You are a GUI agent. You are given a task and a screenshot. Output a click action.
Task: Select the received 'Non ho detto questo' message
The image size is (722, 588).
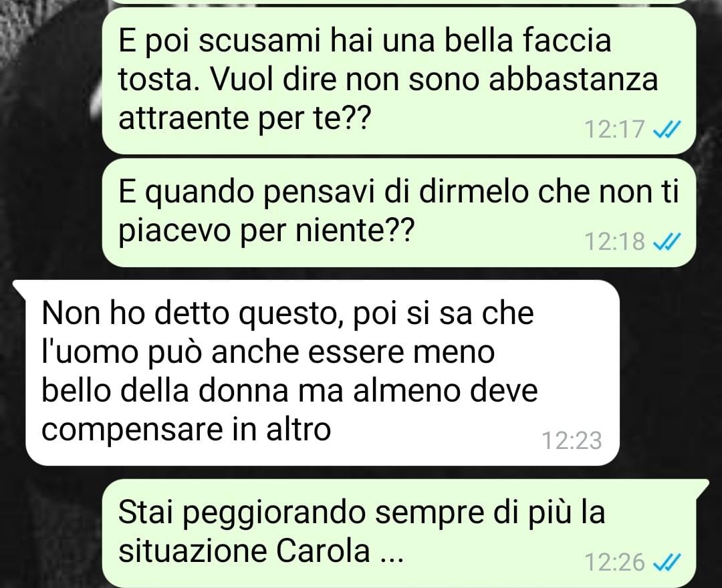coord(322,373)
